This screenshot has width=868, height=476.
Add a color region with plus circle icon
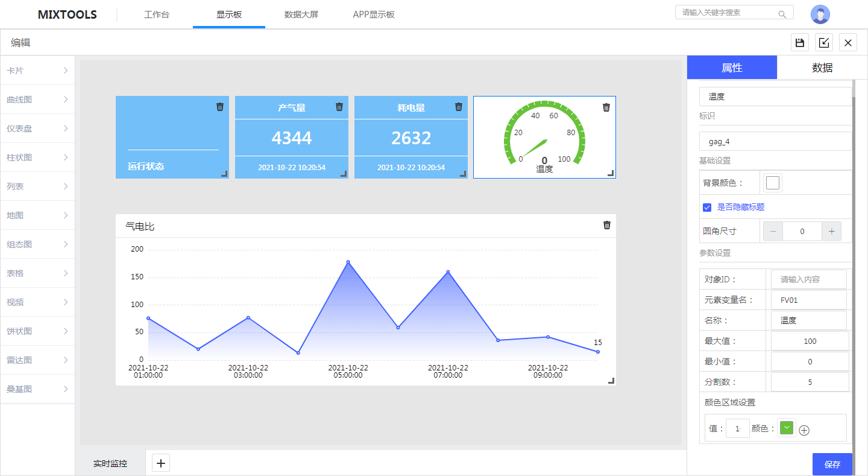804,430
